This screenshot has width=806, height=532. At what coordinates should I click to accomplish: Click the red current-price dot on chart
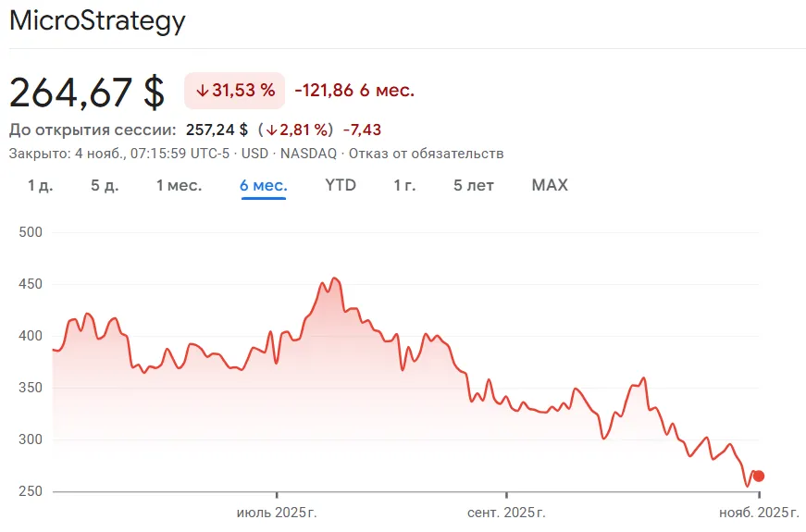click(x=759, y=476)
